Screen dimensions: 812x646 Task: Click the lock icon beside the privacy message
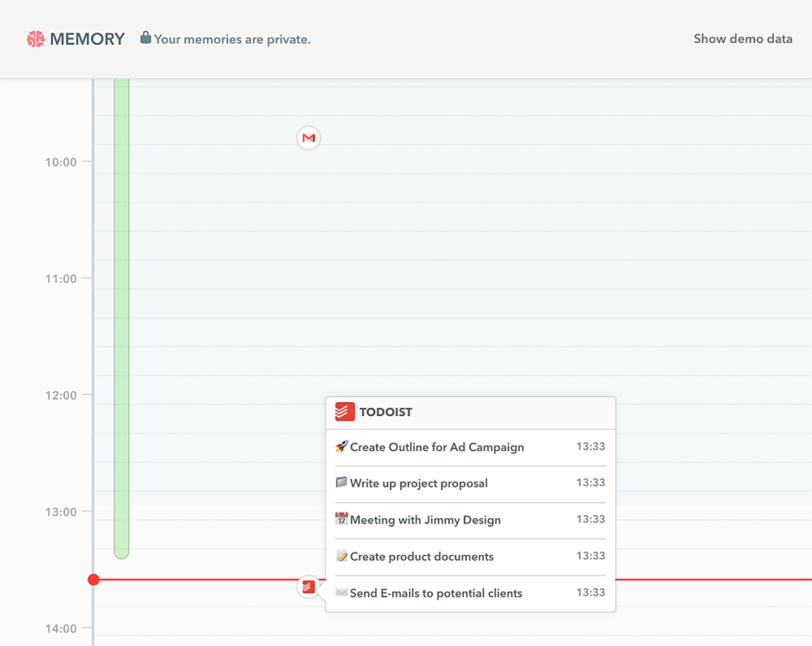[146, 37]
